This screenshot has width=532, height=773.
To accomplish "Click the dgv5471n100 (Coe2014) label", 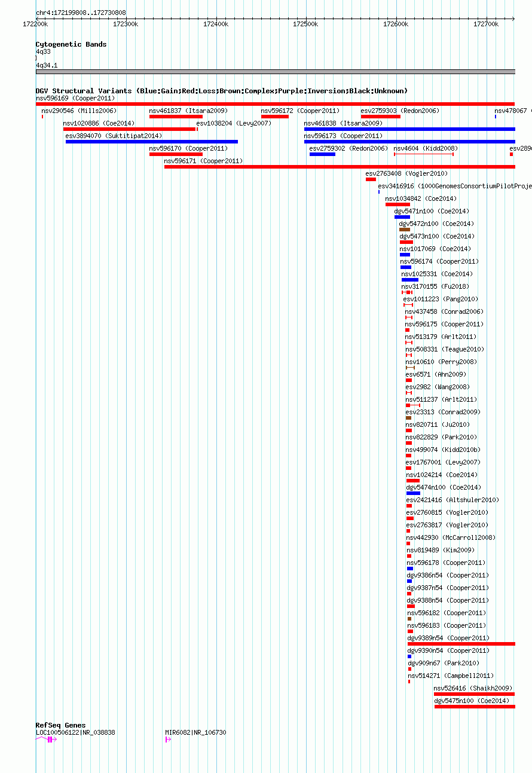I will pyautogui.click(x=432, y=211).
